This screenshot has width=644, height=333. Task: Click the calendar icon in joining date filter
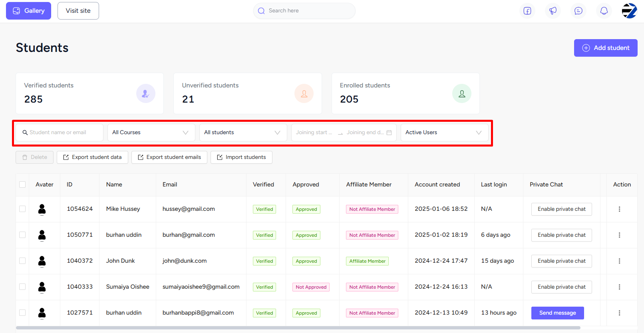[x=389, y=133]
